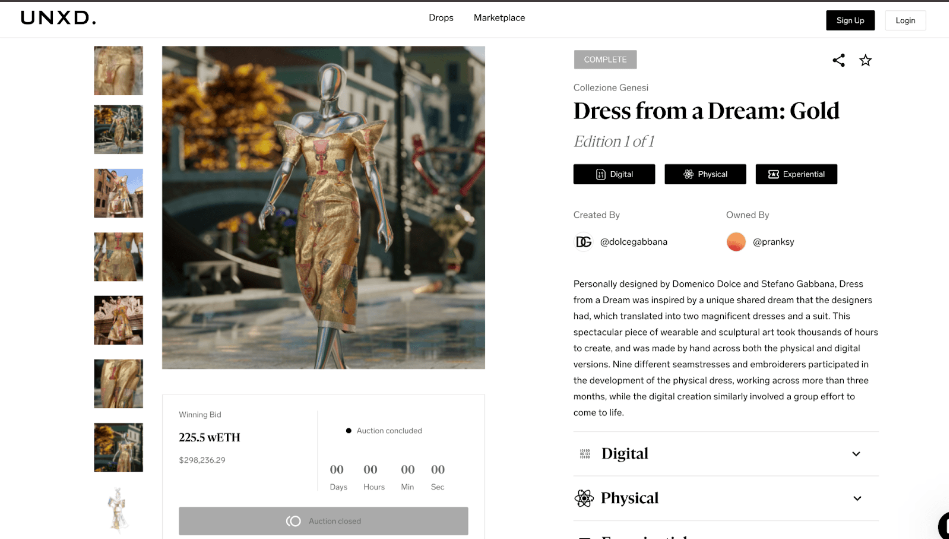Click the Dress from a Dream: Gold title

pyautogui.click(x=706, y=111)
